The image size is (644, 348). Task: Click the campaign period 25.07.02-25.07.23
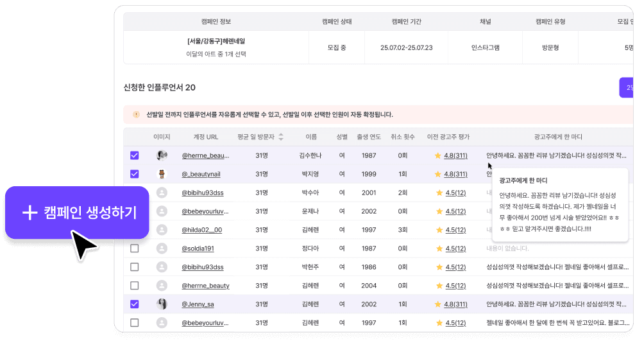[x=406, y=48]
